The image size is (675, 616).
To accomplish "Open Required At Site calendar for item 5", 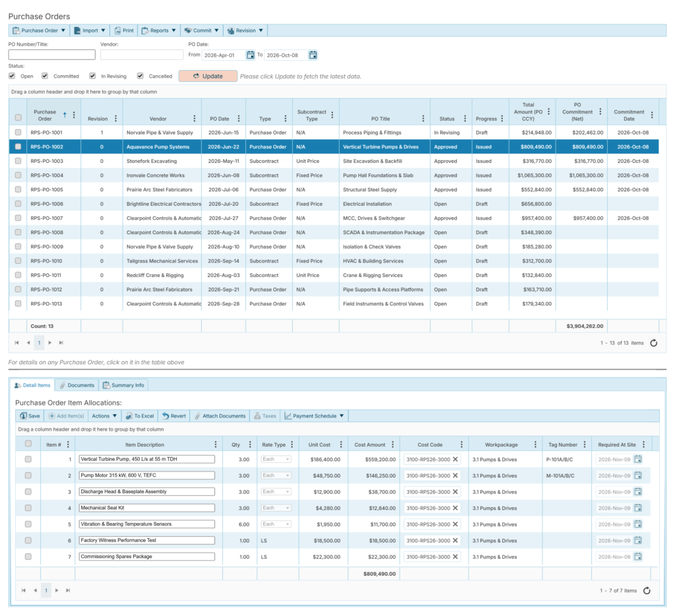I will (x=638, y=524).
